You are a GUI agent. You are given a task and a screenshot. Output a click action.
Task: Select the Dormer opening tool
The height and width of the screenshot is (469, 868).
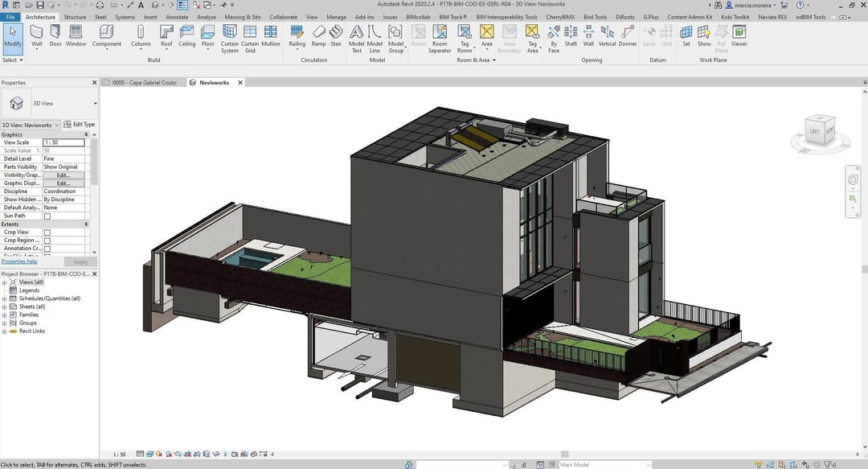627,36
